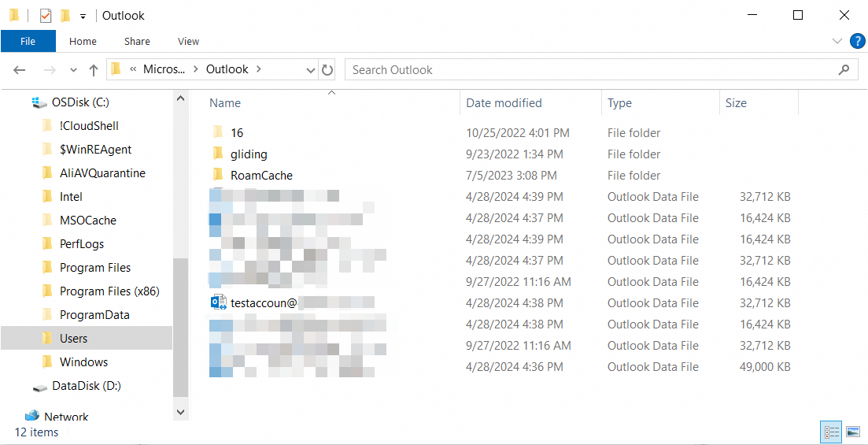Open the Recent locations dropdown arrow
868x445 pixels.
click(x=74, y=70)
